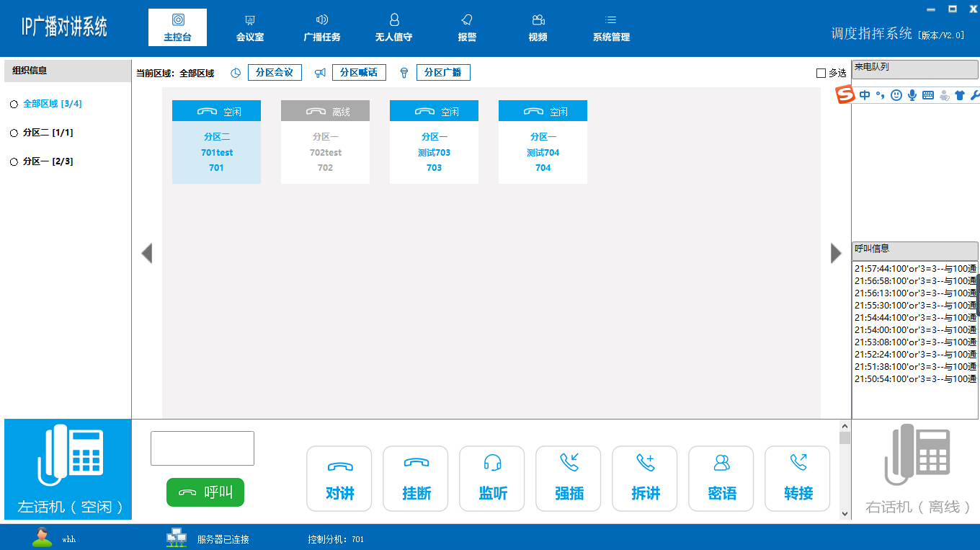Click the left phone 左话机 icon

coord(69,456)
